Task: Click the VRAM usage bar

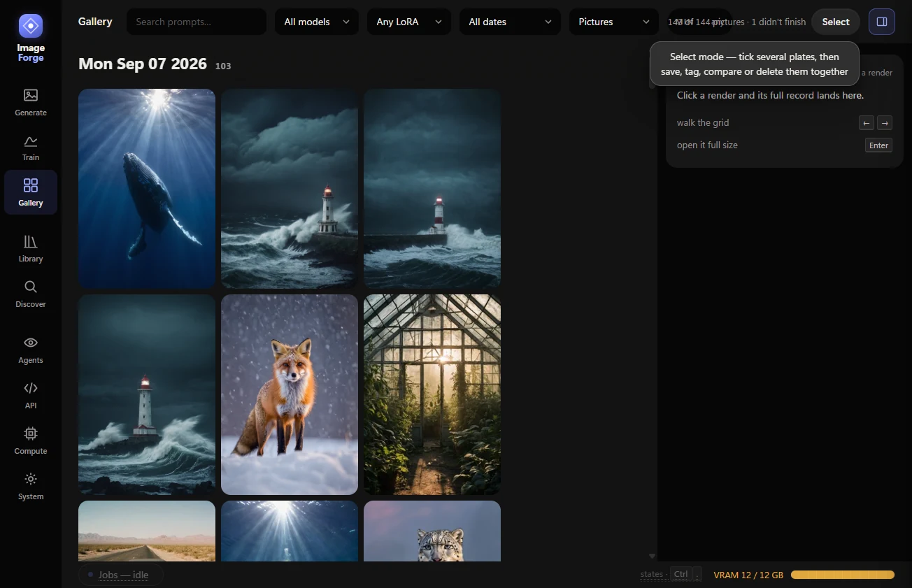Action: 843,575
